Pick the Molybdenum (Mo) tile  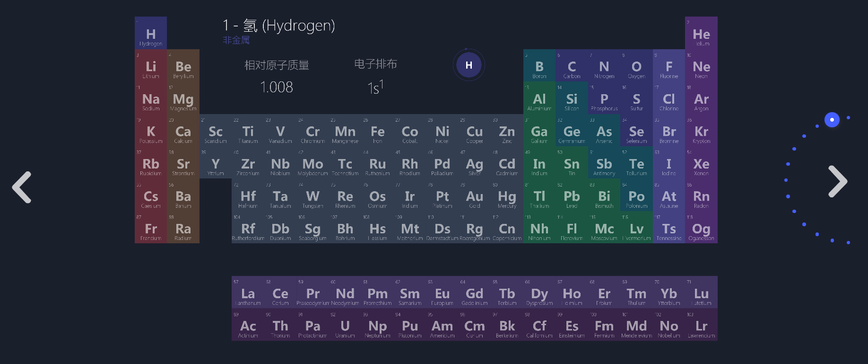[x=313, y=163]
